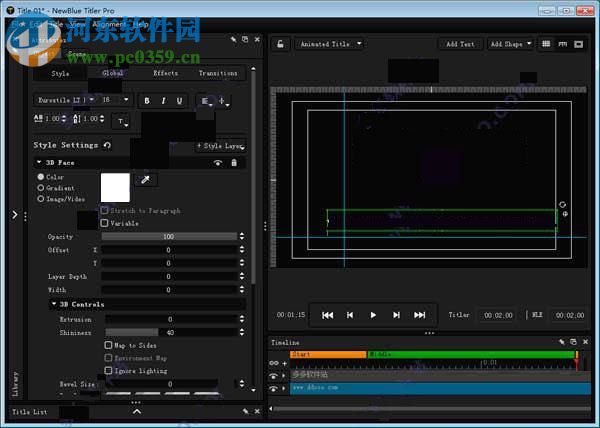Click the eyedropper color picker icon
Screen dimensions: 600x428
coord(145,179)
